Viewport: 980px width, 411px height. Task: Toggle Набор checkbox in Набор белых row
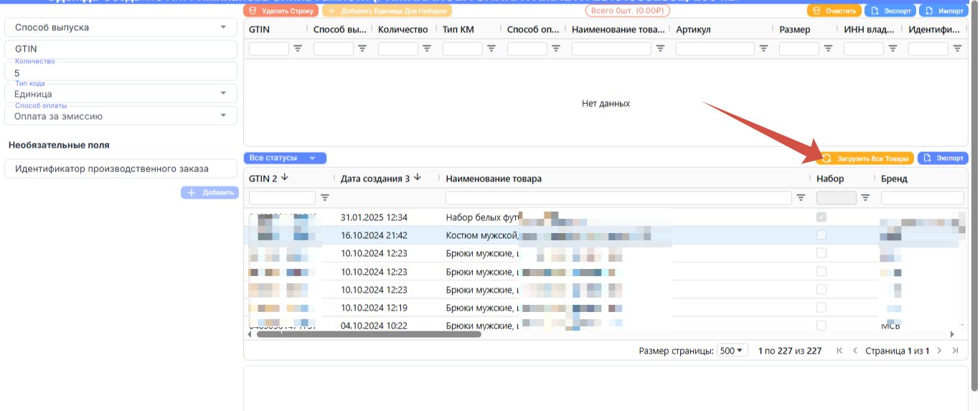click(x=821, y=217)
